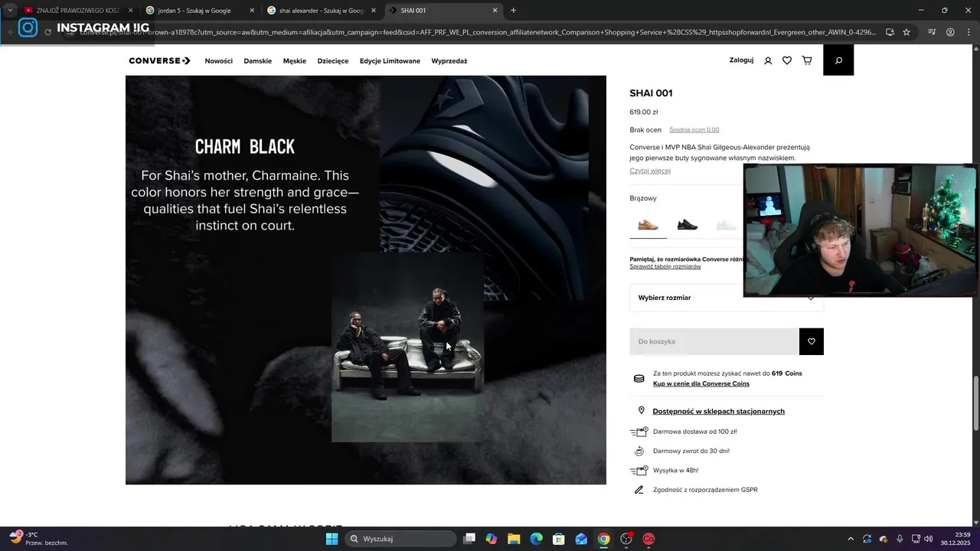Screen dimensions: 980x551
Task: Click the 619.00 zł price text
Action: [x=644, y=112]
